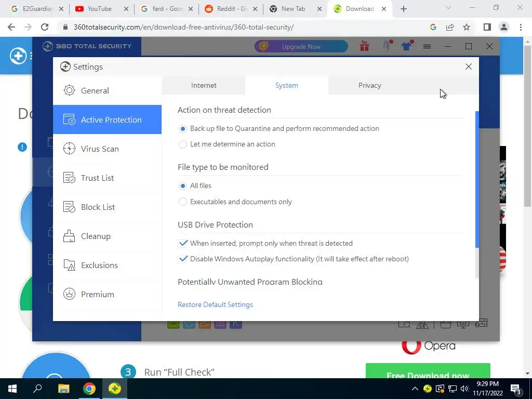The image size is (532, 399).
Task: Click the address bar URL field
Action: tap(183, 27)
